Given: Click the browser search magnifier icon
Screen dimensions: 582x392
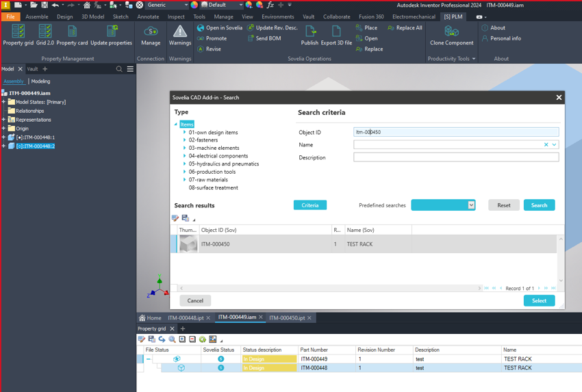Looking at the screenshot, I should tap(119, 69).
